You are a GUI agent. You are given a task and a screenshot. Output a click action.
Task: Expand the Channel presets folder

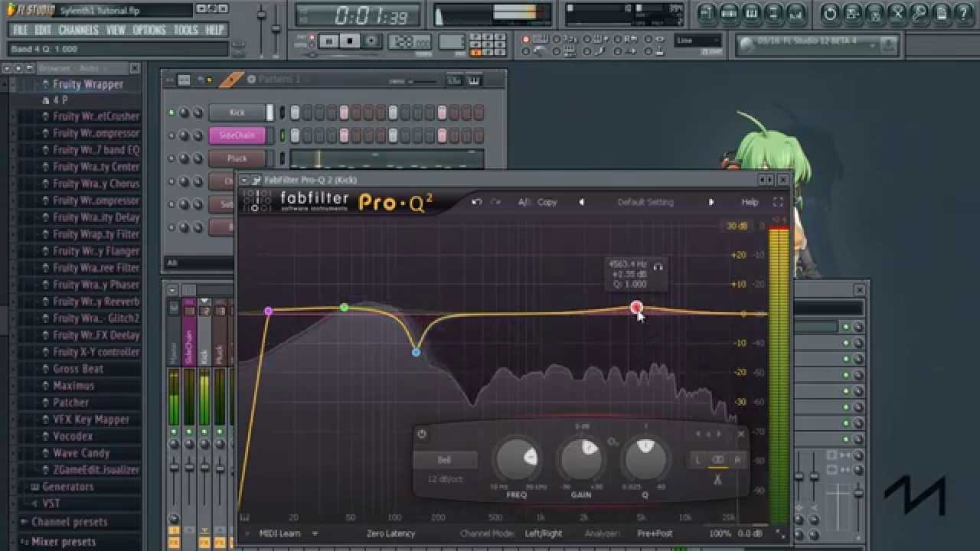(69, 522)
